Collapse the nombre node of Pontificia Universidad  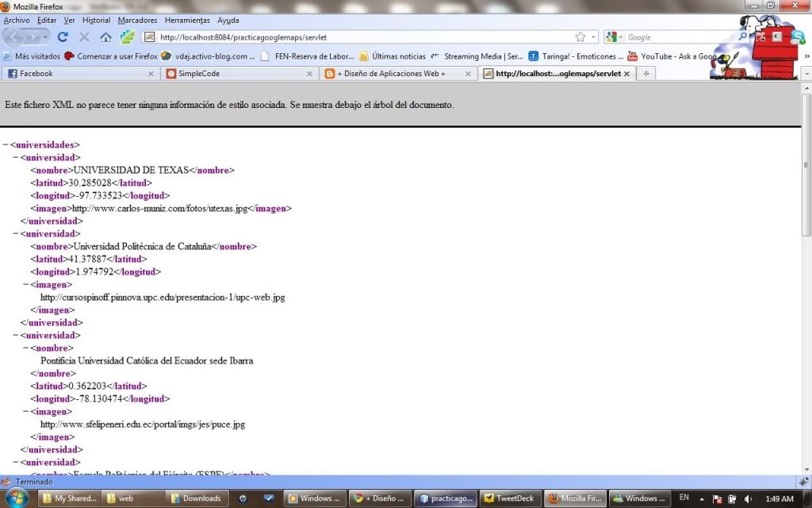point(26,348)
